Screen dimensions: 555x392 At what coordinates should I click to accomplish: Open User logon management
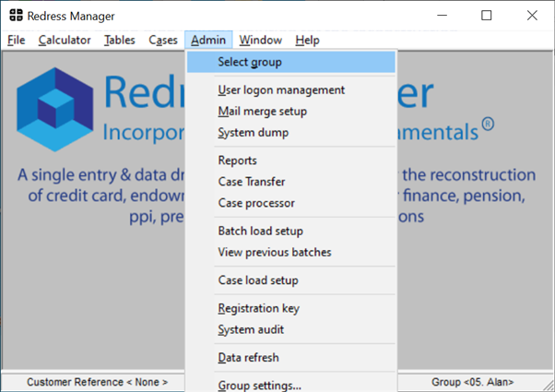pyautogui.click(x=291, y=90)
